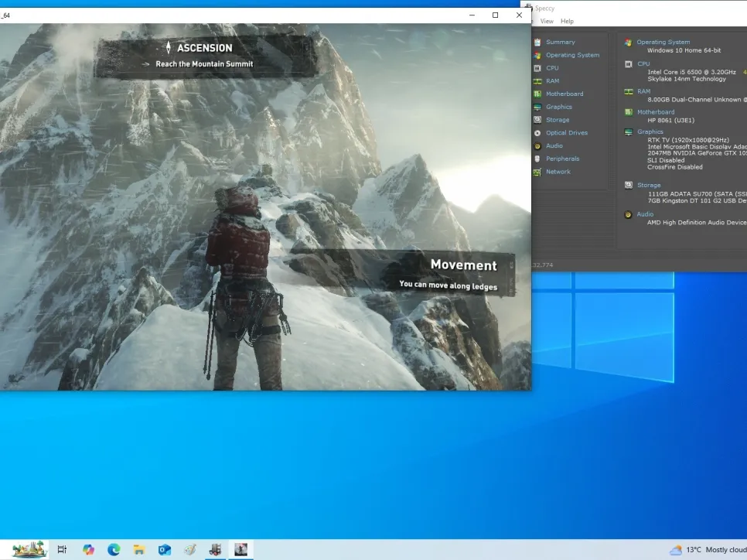747x560 pixels.
Task: Click the Audio speaker icon in Speccy sidebar
Action: pos(537,146)
